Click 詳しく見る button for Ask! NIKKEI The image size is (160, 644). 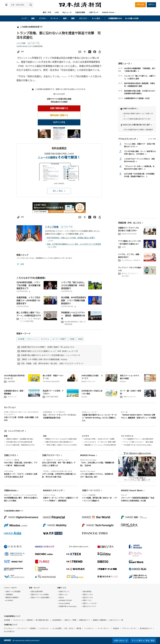(x=59, y=191)
